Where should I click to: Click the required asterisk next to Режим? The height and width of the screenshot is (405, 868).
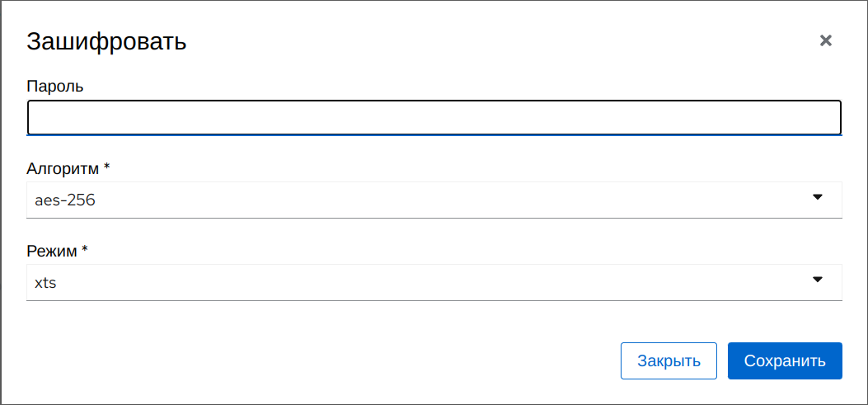[85, 250]
